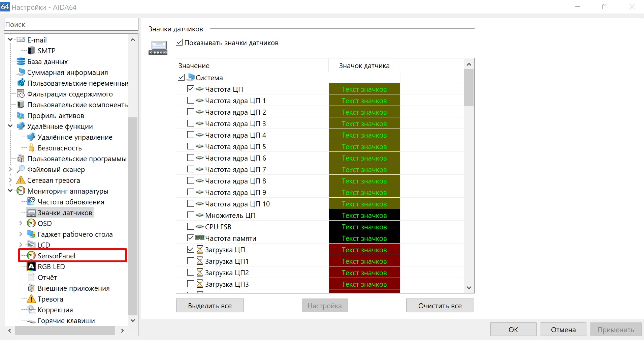Toggle Показывать значки датчиков checkbox
Image resolution: width=644 pixels, height=340 pixels.
point(179,42)
